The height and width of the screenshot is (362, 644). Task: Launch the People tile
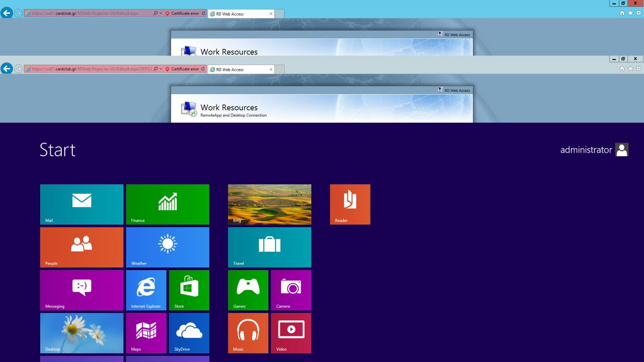pos(82,247)
